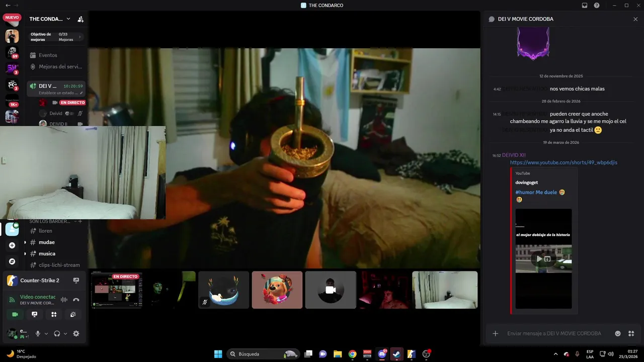Open THE CONDA... server dropdown menu

tap(50, 19)
